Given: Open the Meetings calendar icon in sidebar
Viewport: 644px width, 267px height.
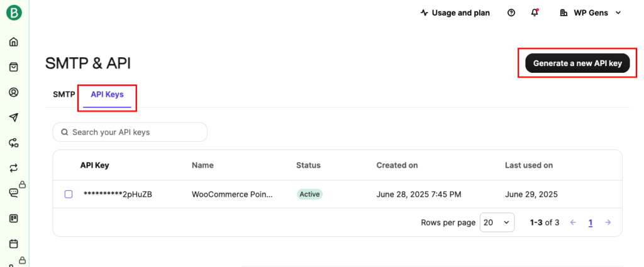Looking at the screenshot, I should point(14,244).
